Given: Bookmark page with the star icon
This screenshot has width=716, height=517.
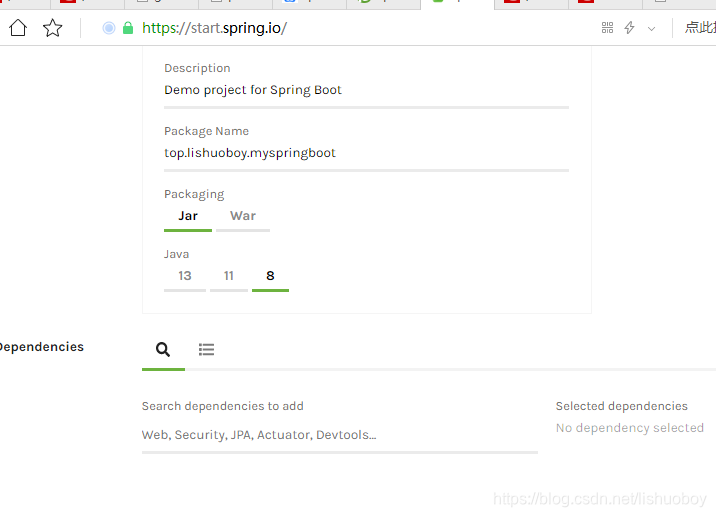Looking at the screenshot, I should [53, 28].
